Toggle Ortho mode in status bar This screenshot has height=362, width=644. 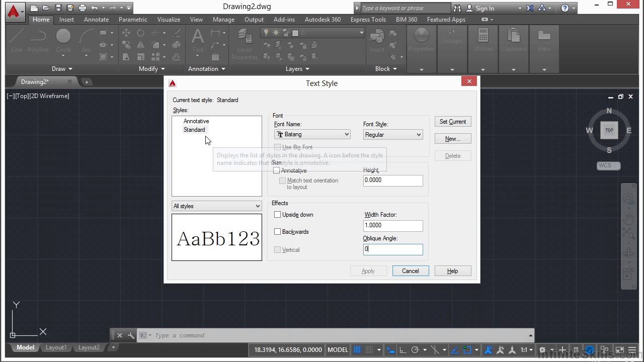[x=403, y=350]
